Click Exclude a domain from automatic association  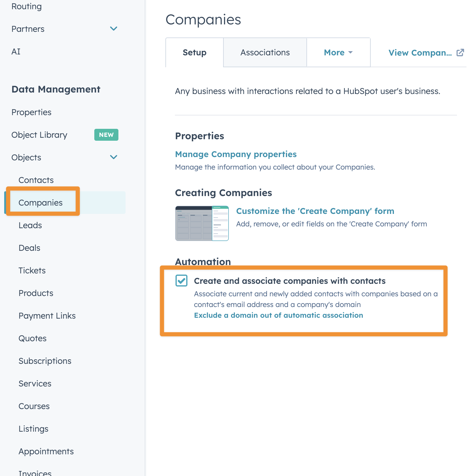278,315
